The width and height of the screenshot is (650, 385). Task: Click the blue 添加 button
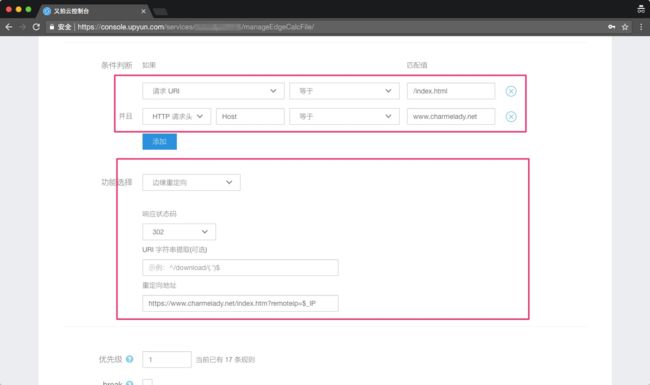(x=160, y=142)
